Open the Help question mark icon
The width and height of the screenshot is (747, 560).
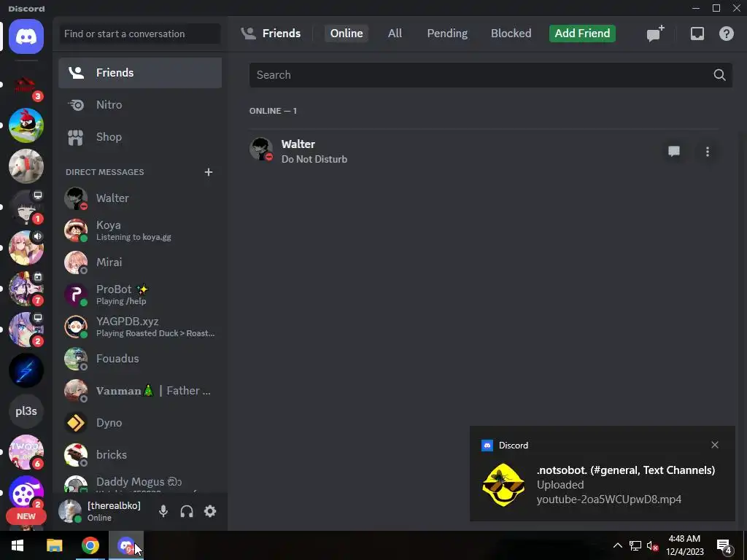726,34
